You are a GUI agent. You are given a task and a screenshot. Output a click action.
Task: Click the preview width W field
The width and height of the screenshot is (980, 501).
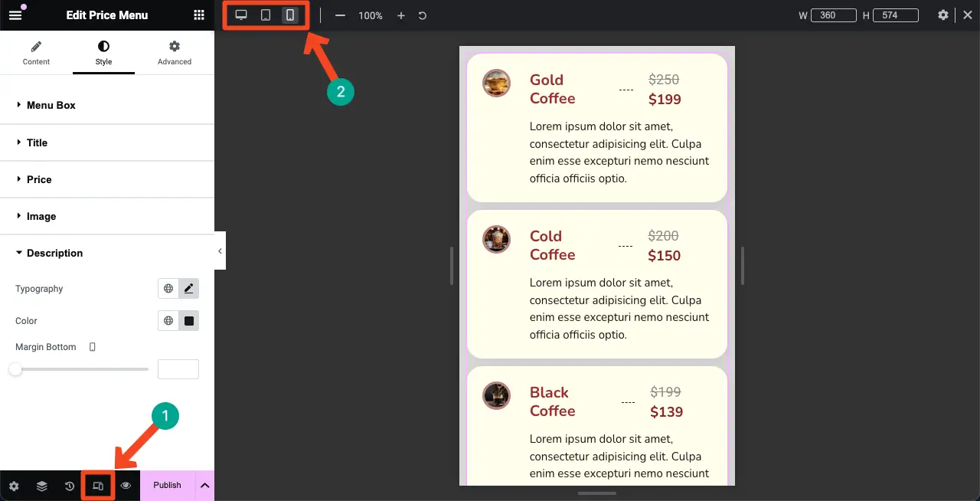(x=833, y=15)
